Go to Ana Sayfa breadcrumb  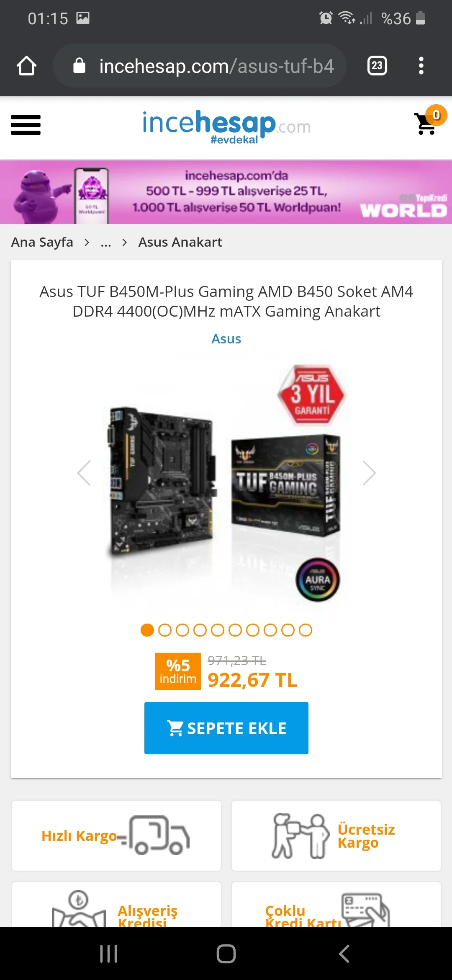pos(42,242)
